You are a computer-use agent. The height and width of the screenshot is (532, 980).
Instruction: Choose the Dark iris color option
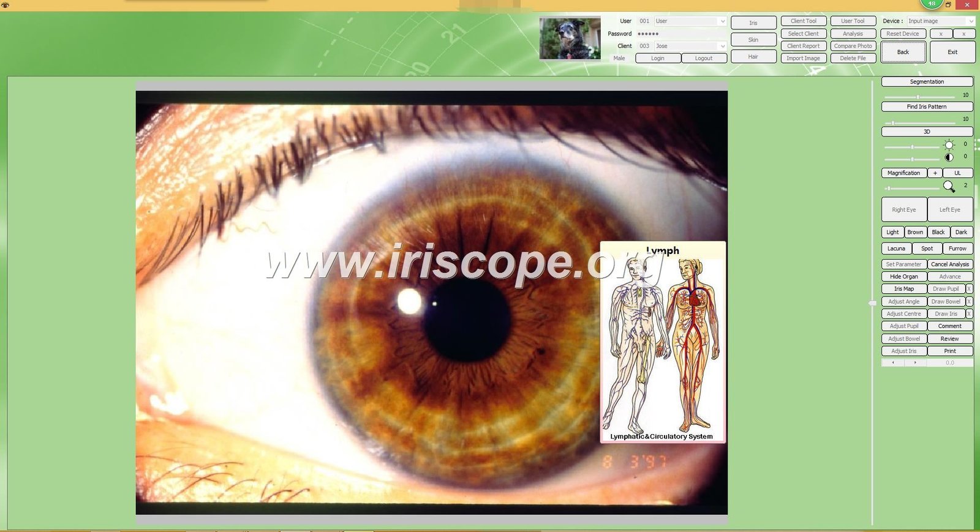(x=962, y=232)
